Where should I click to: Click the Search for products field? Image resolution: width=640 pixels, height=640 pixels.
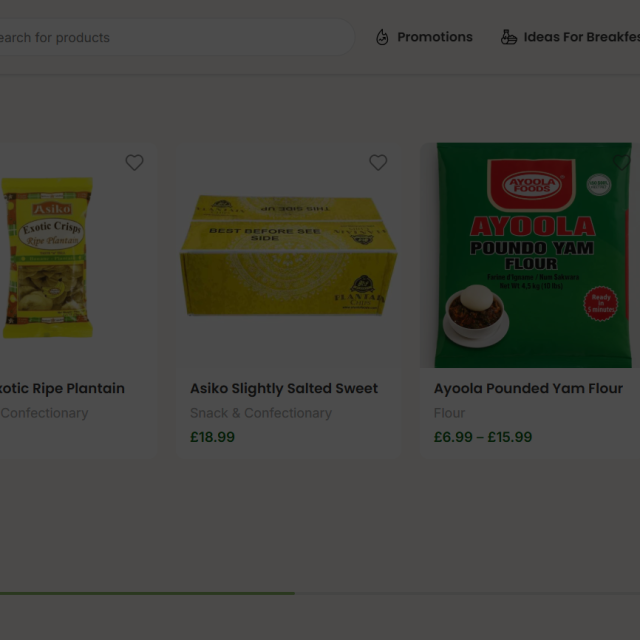click(176, 37)
